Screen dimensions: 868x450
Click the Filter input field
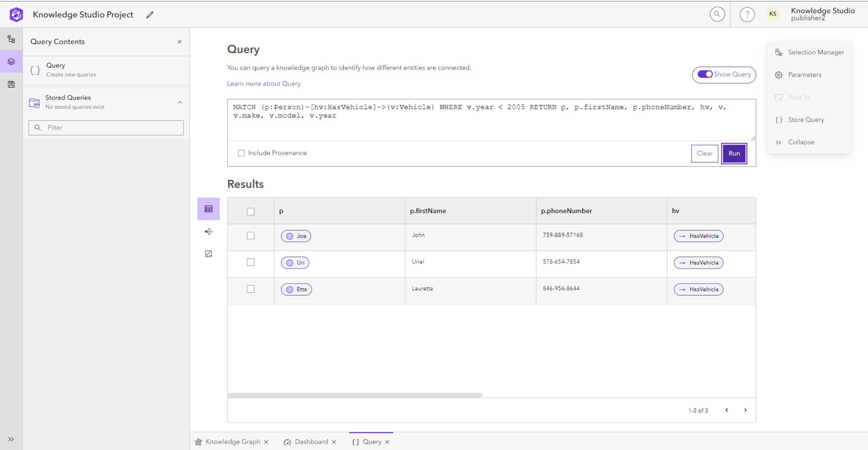point(107,127)
